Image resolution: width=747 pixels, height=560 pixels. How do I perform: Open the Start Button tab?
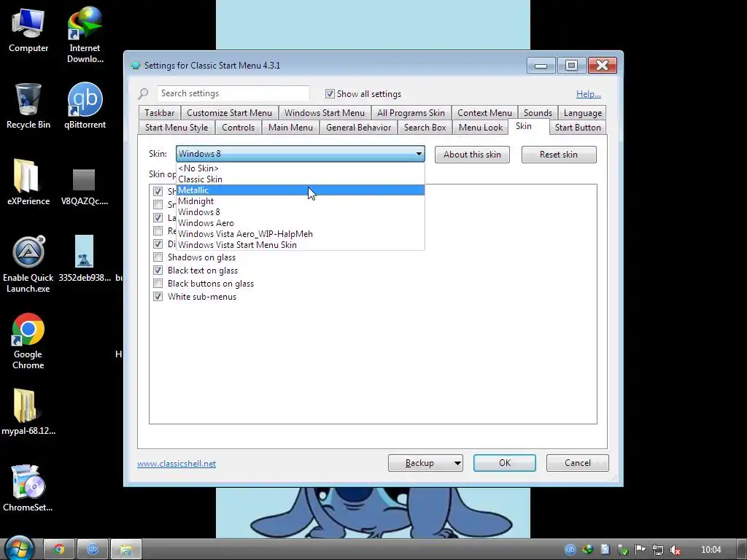[x=578, y=128]
